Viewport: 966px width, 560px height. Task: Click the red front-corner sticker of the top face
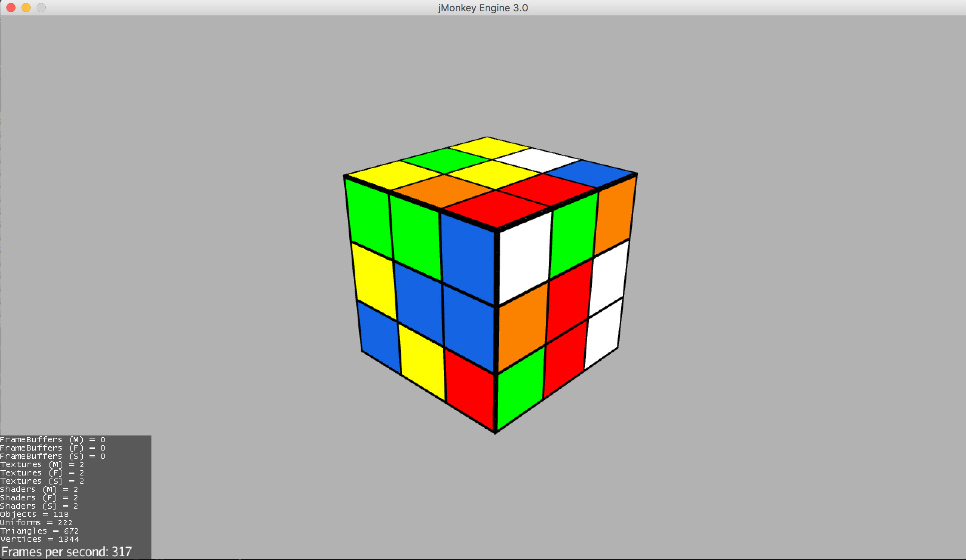(497, 208)
